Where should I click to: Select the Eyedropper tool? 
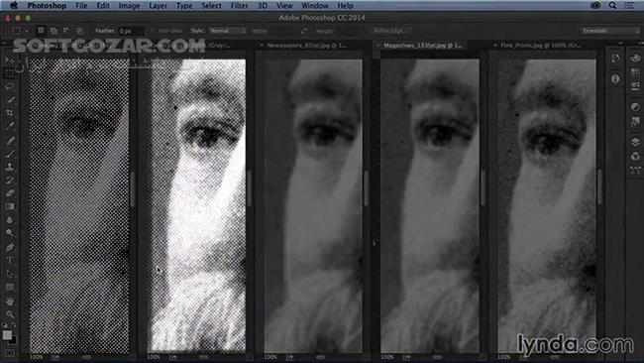click(10, 126)
